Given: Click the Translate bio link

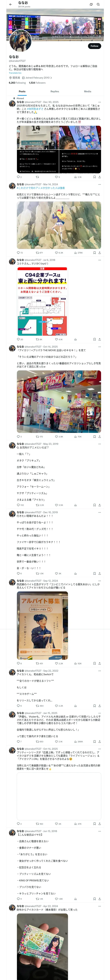Looking at the screenshot, I should point(15,73).
